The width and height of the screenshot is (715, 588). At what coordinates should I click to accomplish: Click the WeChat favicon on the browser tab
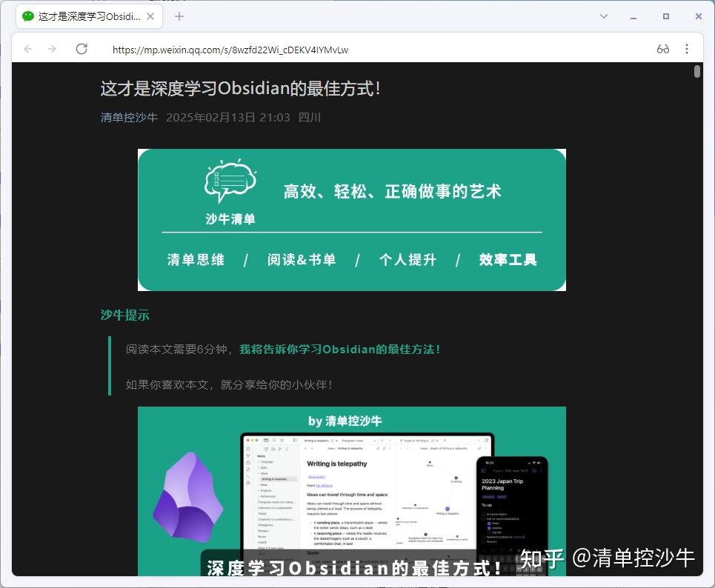coord(27,16)
